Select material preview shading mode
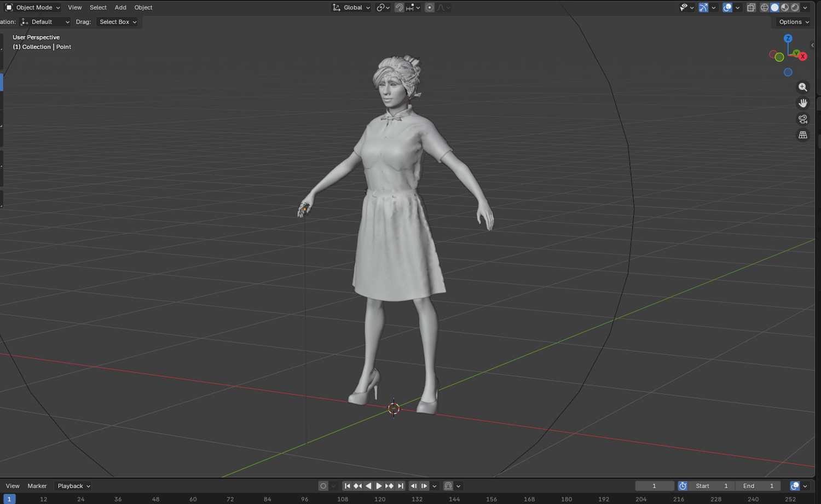This screenshot has height=504, width=821. [x=785, y=8]
